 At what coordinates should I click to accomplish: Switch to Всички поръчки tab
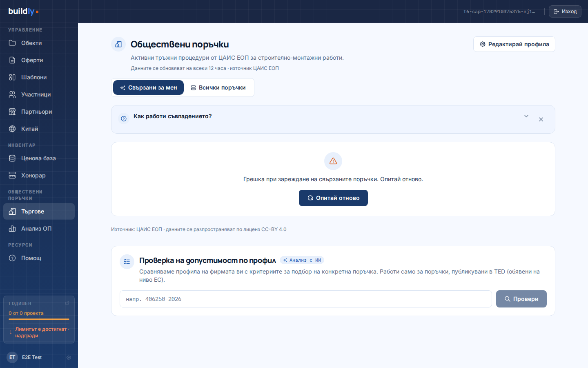click(x=218, y=88)
